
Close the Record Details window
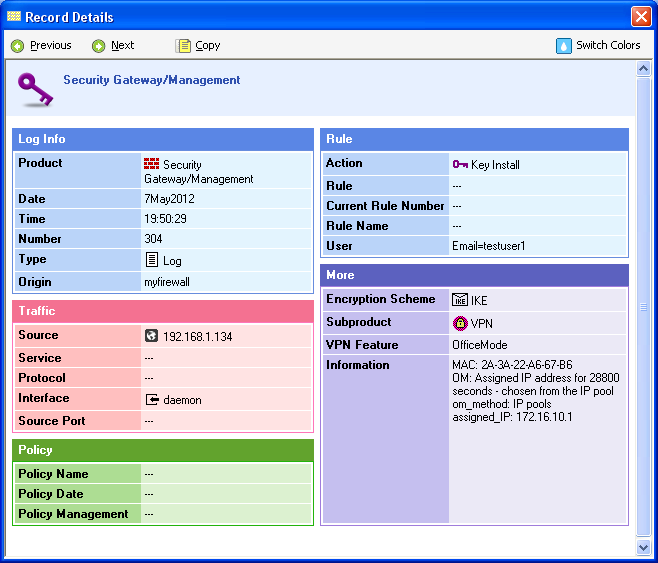pos(641,17)
